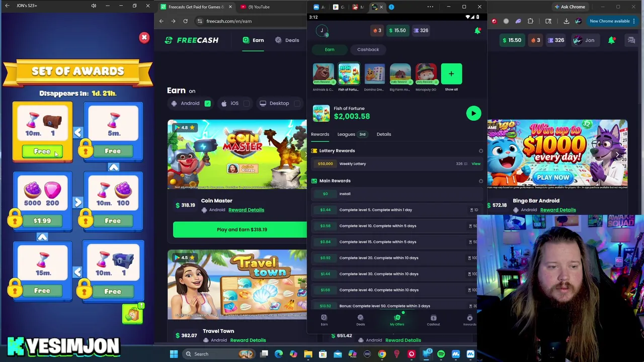
Task: Play Fish of Fortune with green play button
Action: point(473,113)
